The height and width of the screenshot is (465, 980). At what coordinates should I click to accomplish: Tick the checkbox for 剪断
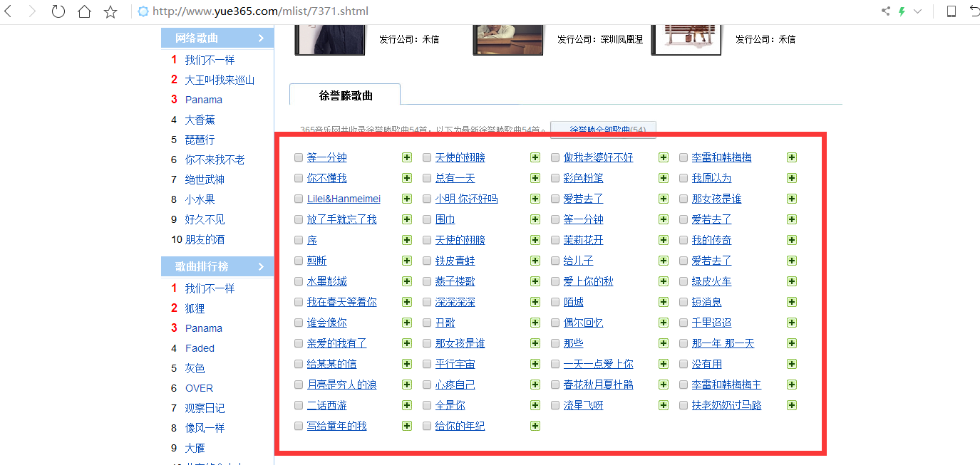[299, 261]
